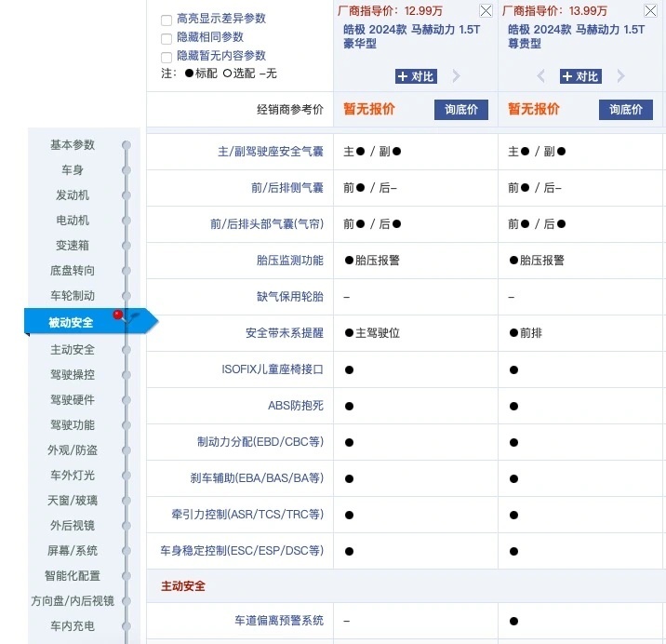Image resolution: width=666 pixels, height=644 pixels.
Task: Open 车身稳定控制(ESC/ESP/DSC等) parameter link
Action: pyautogui.click(x=242, y=551)
